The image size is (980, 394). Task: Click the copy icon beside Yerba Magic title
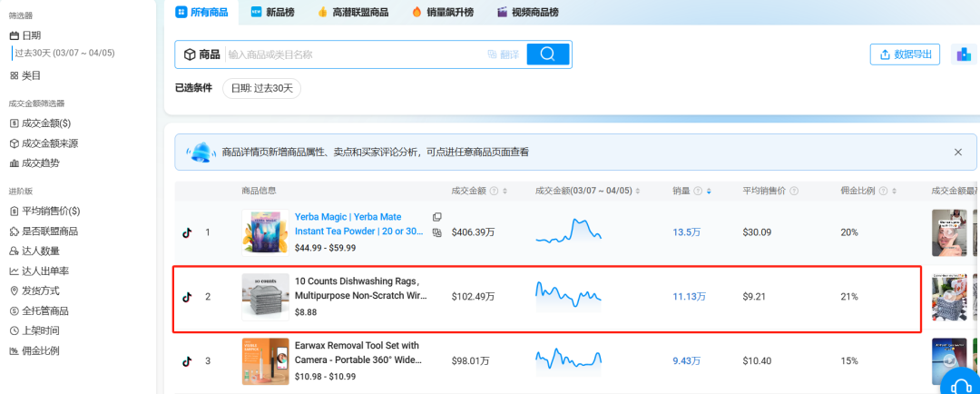click(437, 217)
